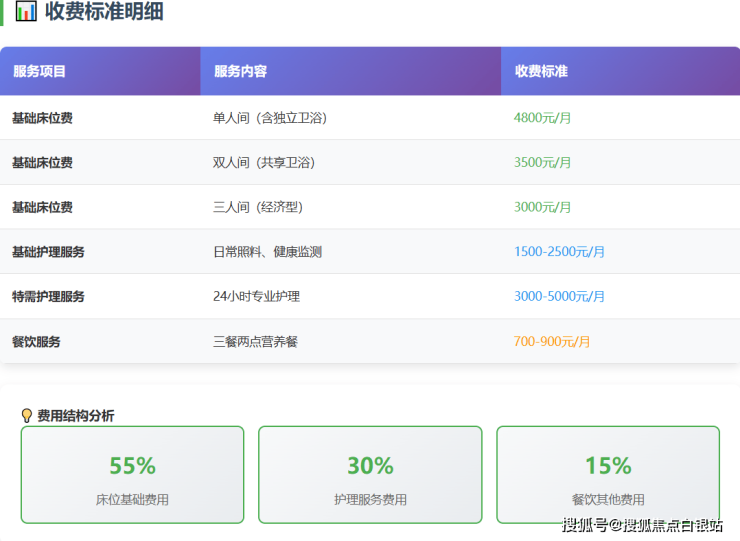Click the 4800元/月 price for single room
The image size is (740, 541).
pyautogui.click(x=542, y=118)
